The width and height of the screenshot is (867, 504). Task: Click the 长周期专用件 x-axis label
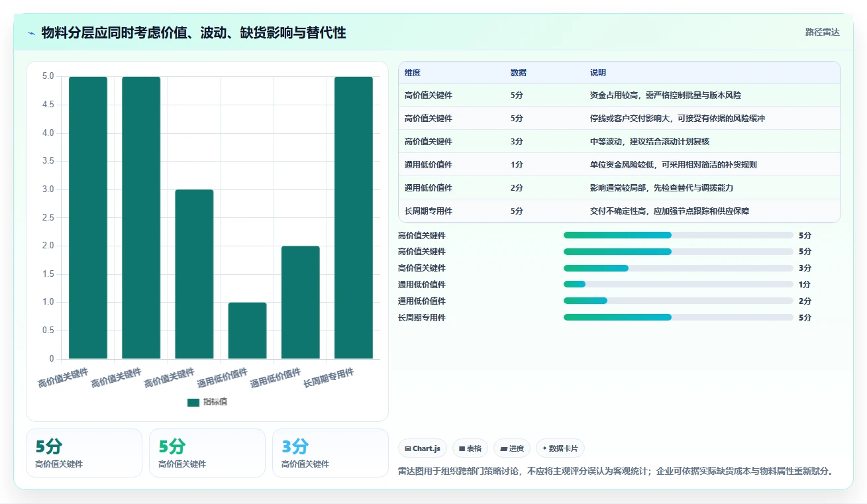point(329,378)
